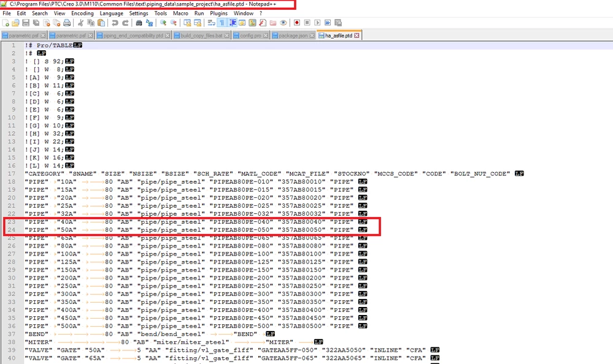Screen dimensions: 613x364
Task: Click the Close All toolbar icon
Action: tap(56, 23)
